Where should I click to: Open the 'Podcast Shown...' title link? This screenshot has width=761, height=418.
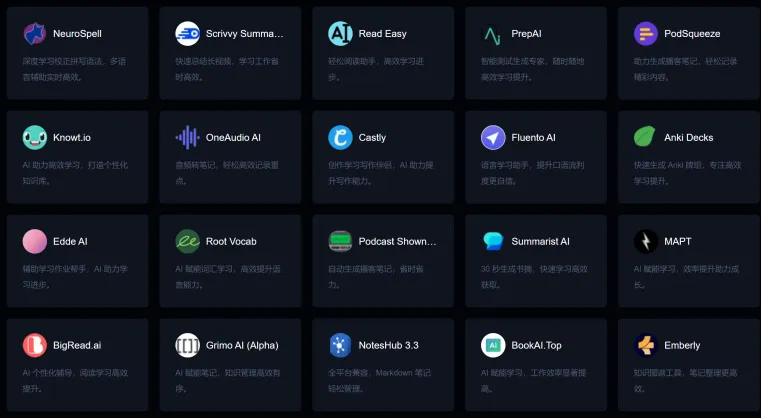[397, 241]
